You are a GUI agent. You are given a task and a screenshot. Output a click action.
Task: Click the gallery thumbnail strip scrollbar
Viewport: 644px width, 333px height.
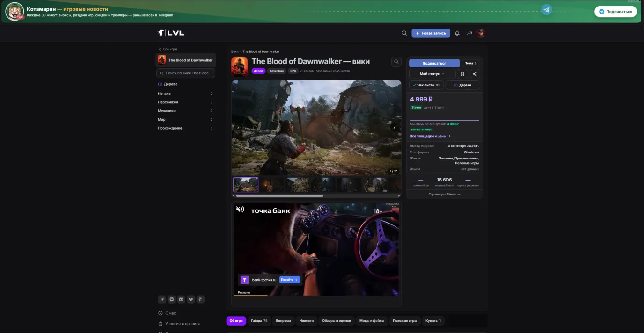278,195
